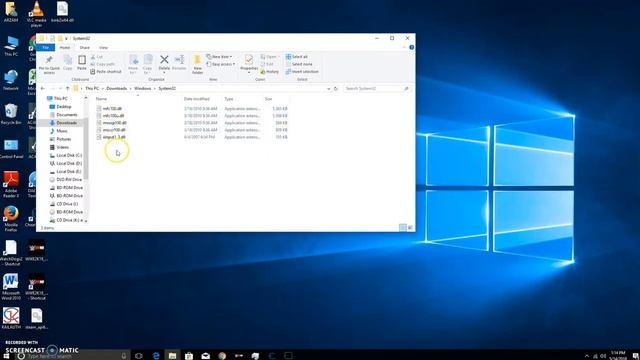Open Mail from the taskbar
This screenshot has height=360, width=640.
pyautogui.click(x=205, y=356)
